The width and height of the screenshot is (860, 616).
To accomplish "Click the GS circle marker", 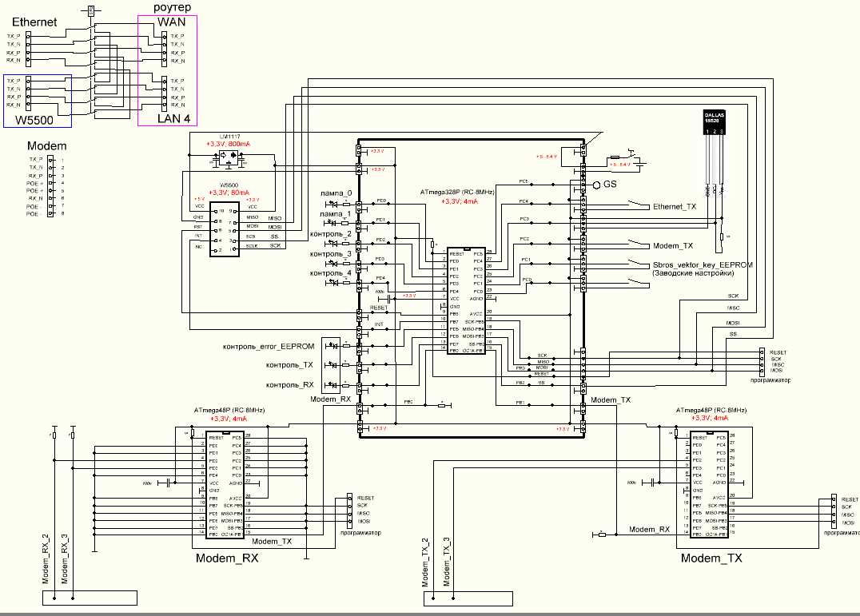I will point(596,185).
